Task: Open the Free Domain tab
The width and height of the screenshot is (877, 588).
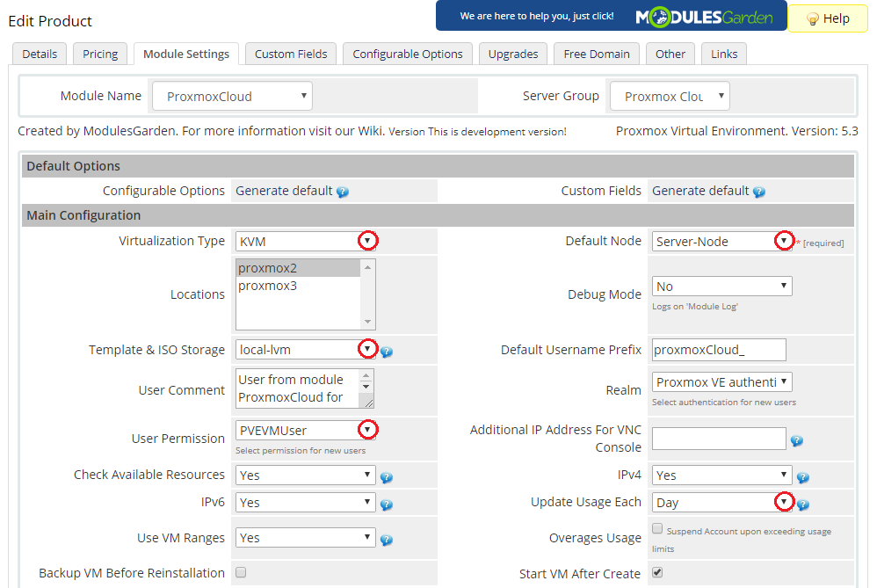Action: [597, 54]
